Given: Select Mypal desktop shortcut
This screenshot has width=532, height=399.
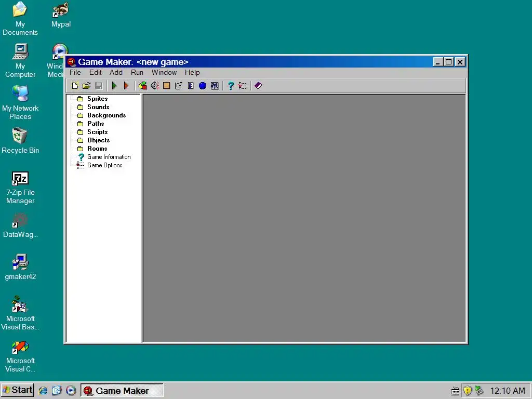Looking at the screenshot, I should [x=61, y=15].
